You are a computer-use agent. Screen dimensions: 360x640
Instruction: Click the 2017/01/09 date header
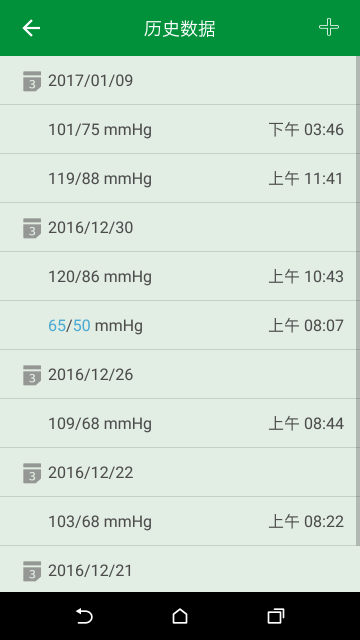[x=178, y=80]
